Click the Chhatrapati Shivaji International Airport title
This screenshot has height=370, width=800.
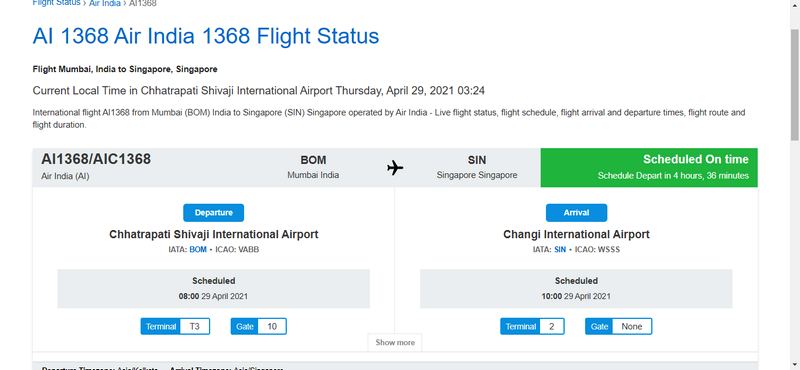213,235
